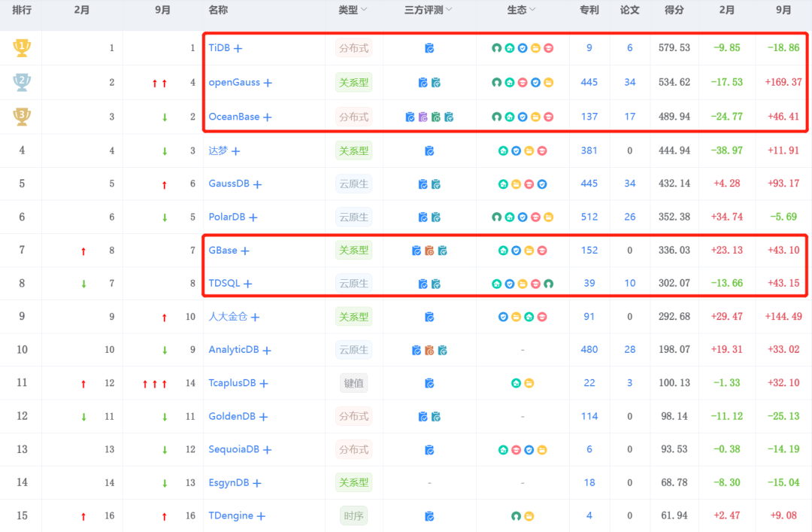This screenshot has width=812, height=532.
Task: Click the first blue ecosystem icon in 人大金仓 row
Action: 503,317
